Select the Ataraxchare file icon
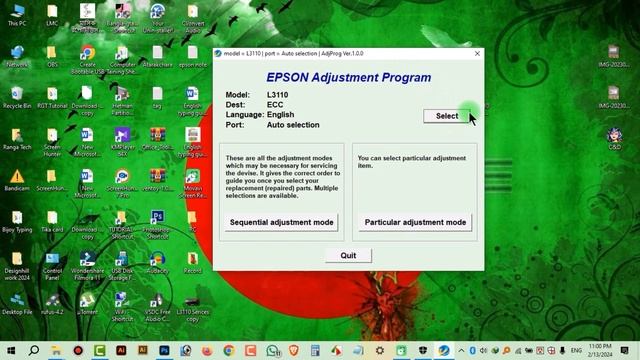The image size is (640, 360). click(157, 56)
